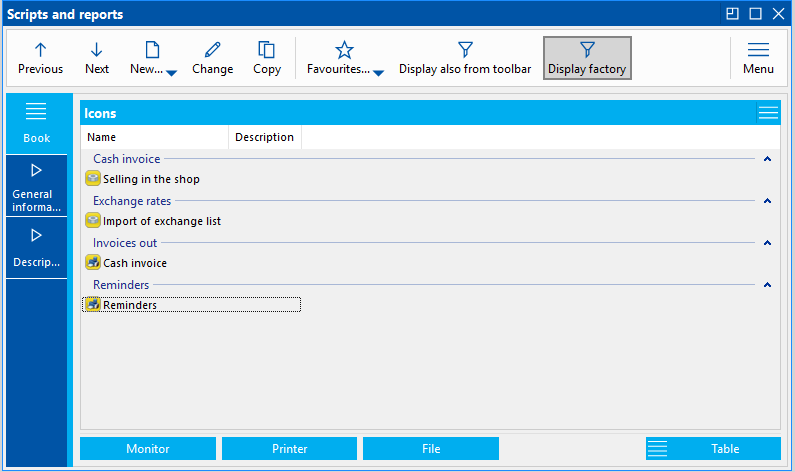795x472 pixels.
Task: Maximize the Scripts and reports window
Action: [755, 14]
